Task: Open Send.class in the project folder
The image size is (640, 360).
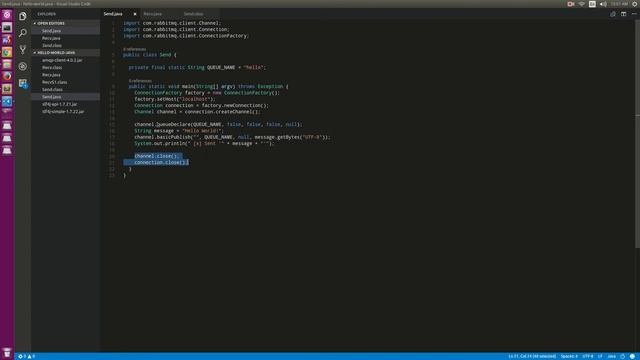Action: (65, 89)
